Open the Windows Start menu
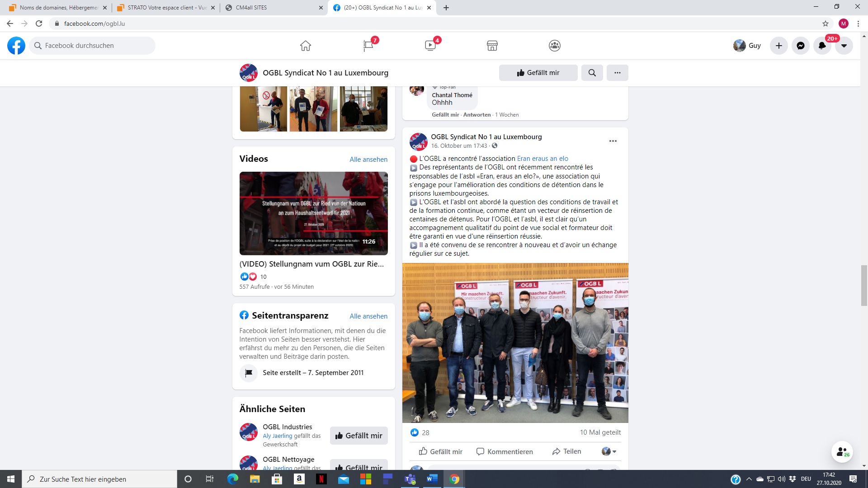The width and height of the screenshot is (868, 488). point(11,479)
